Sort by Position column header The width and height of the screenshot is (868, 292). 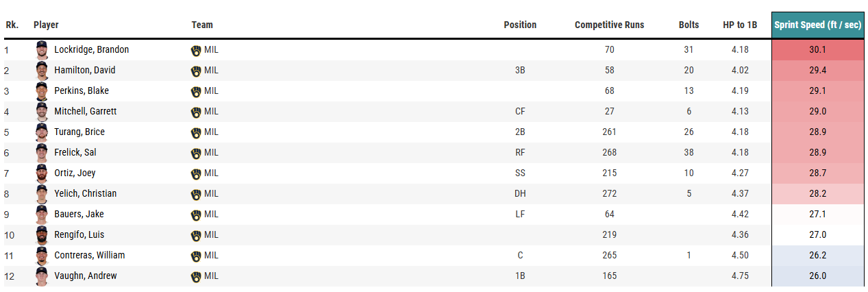(x=520, y=25)
